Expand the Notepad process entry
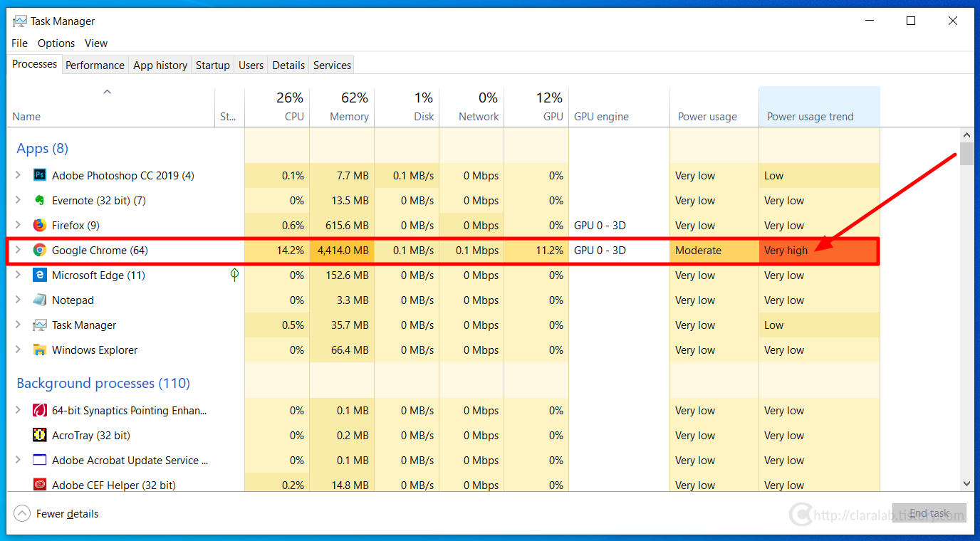 [19, 300]
